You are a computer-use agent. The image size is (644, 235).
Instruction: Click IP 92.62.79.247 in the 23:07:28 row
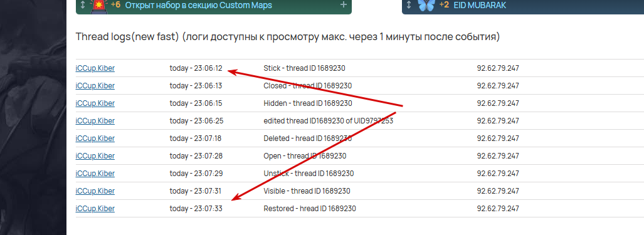tap(498, 156)
